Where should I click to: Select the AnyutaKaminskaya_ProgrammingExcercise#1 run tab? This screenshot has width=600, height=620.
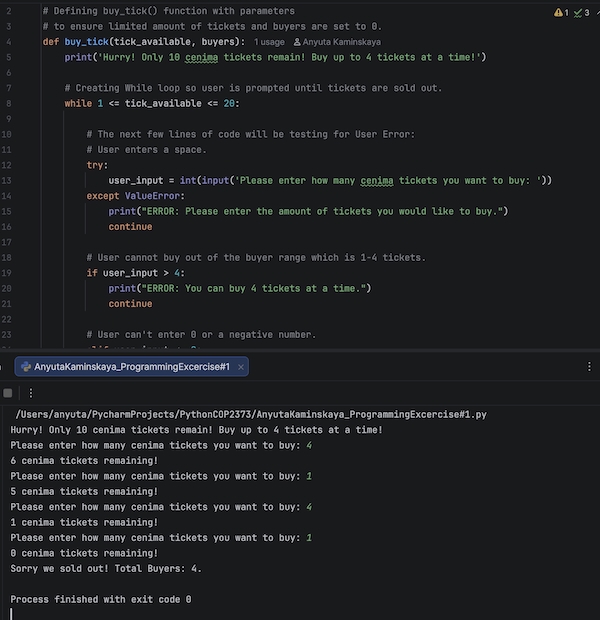tap(132, 367)
